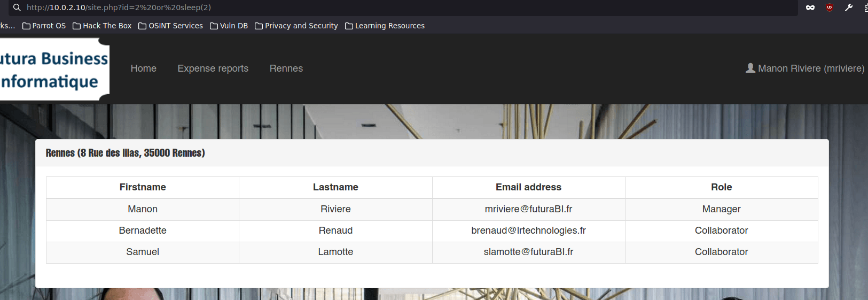Open the Learning Resources bookmark folder

(385, 26)
